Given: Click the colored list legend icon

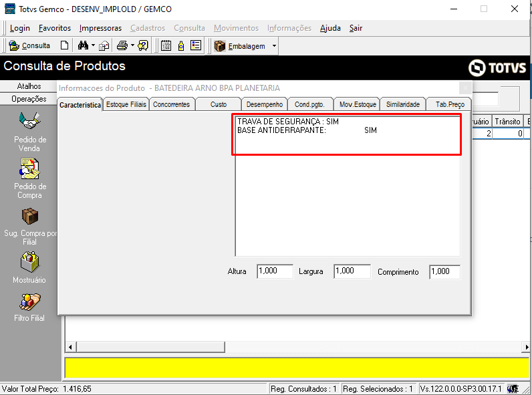Looking at the screenshot, I should click(196, 45).
